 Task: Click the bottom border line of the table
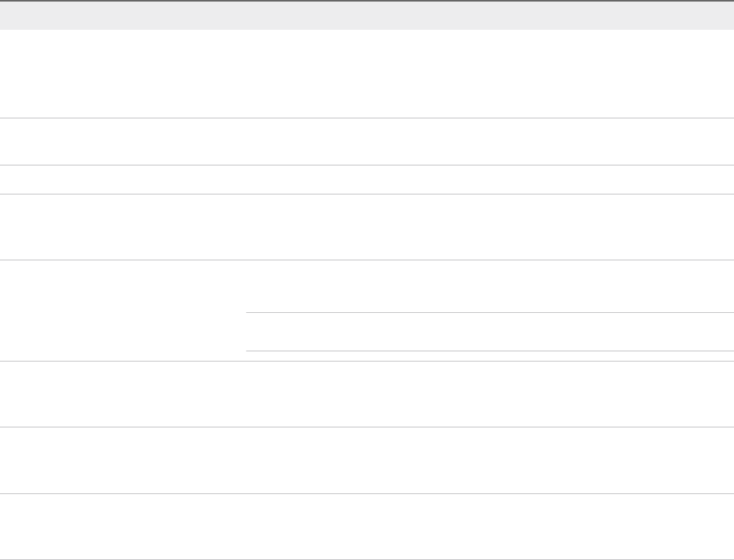coord(367,559)
